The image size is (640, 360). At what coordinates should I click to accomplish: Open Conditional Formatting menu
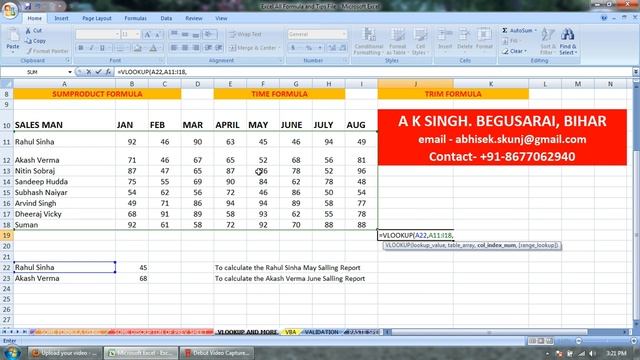[369, 41]
